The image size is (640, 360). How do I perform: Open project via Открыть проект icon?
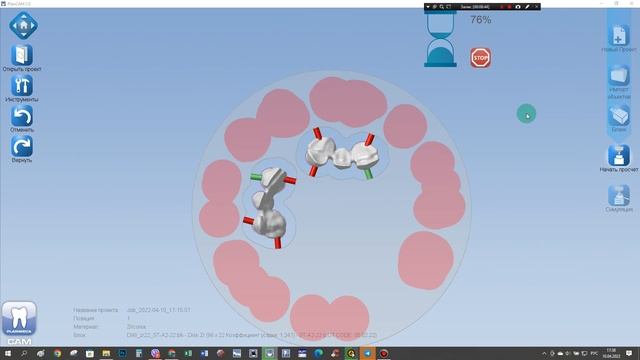click(x=22, y=55)
